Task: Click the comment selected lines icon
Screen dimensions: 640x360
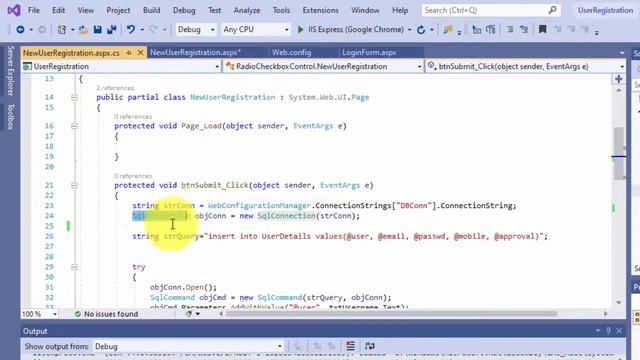Action: tap(510, 29)
